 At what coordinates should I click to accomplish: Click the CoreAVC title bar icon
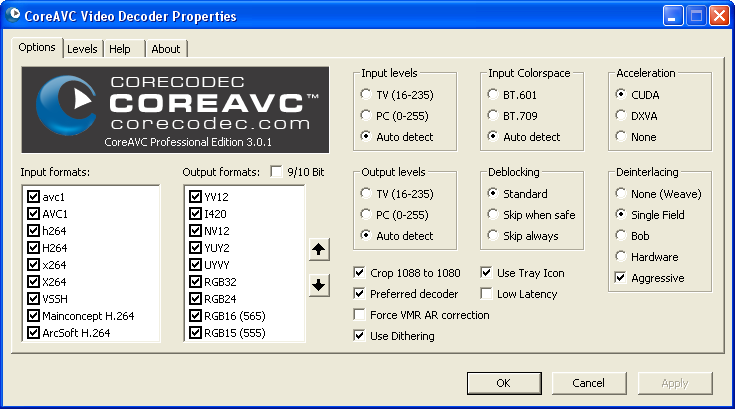pyautogui.click(x=13, y=15)
